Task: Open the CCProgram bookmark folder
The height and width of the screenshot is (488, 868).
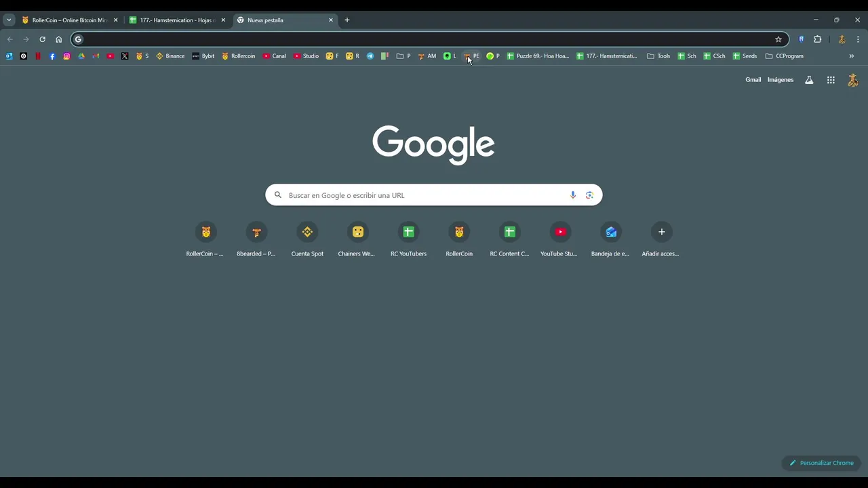Action: pos(784,56)
